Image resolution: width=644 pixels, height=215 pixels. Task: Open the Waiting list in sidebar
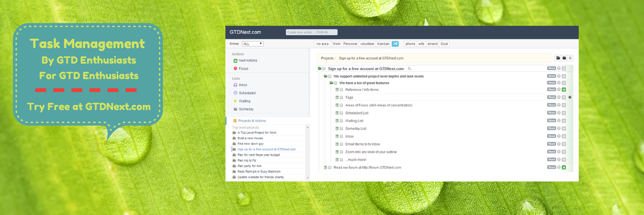click(245, 101)
